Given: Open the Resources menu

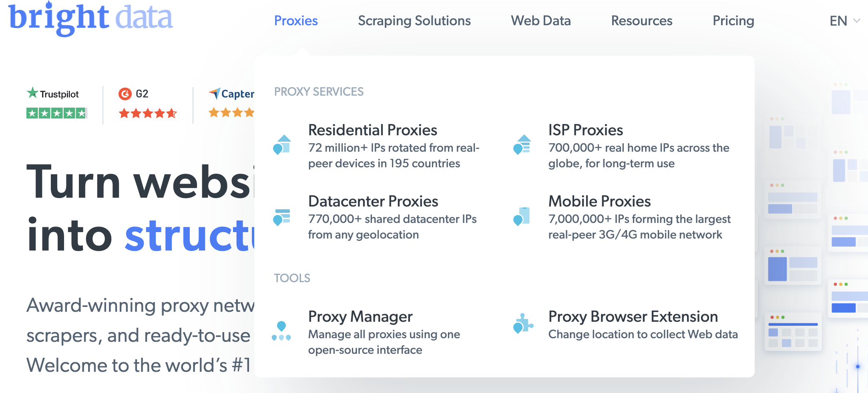Looking at the screenshot, I should tap(641, 21).
